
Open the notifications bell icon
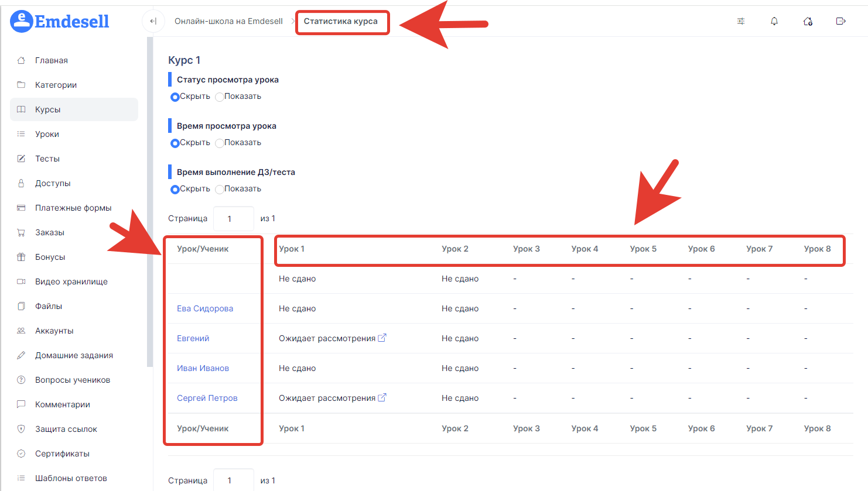tap(774, 21)
